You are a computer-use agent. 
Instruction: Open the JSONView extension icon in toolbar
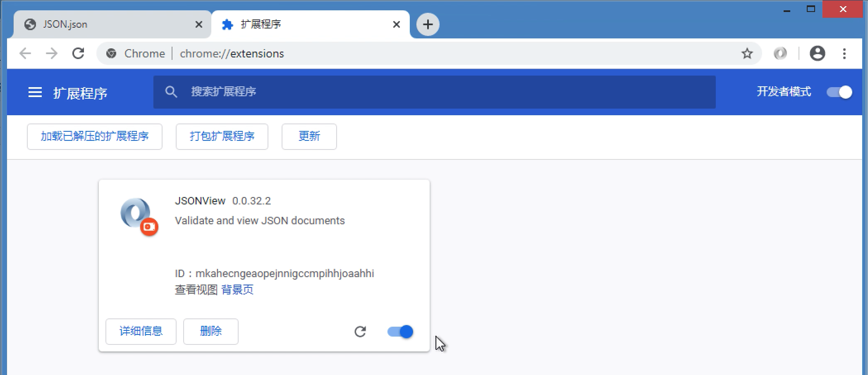780,53
